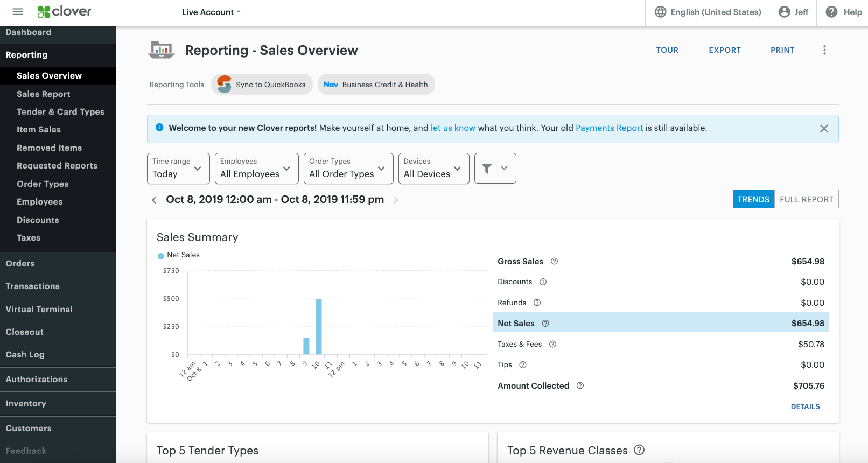Click the Export button

pyautogui.click(x=724, y=50)
